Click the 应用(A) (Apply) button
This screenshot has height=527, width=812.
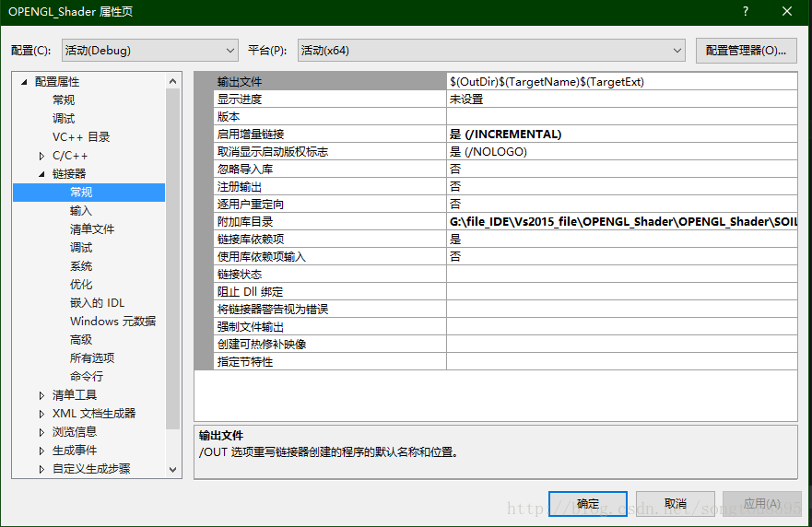[x=761, y=504]
